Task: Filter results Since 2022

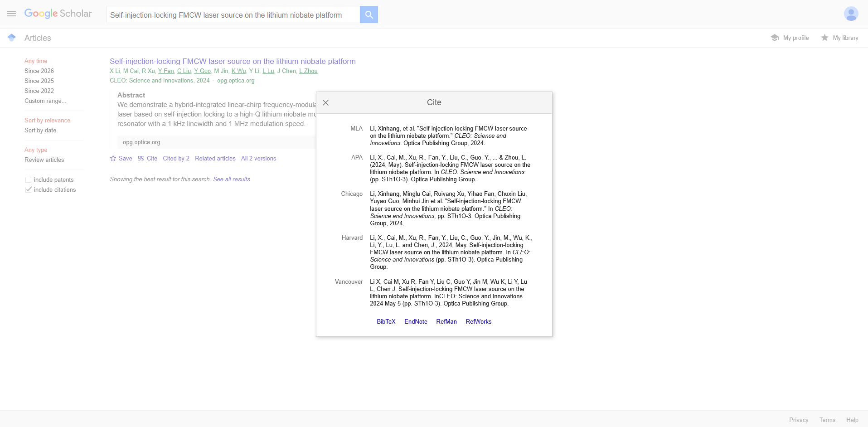Action: click(x=39, y=91)
